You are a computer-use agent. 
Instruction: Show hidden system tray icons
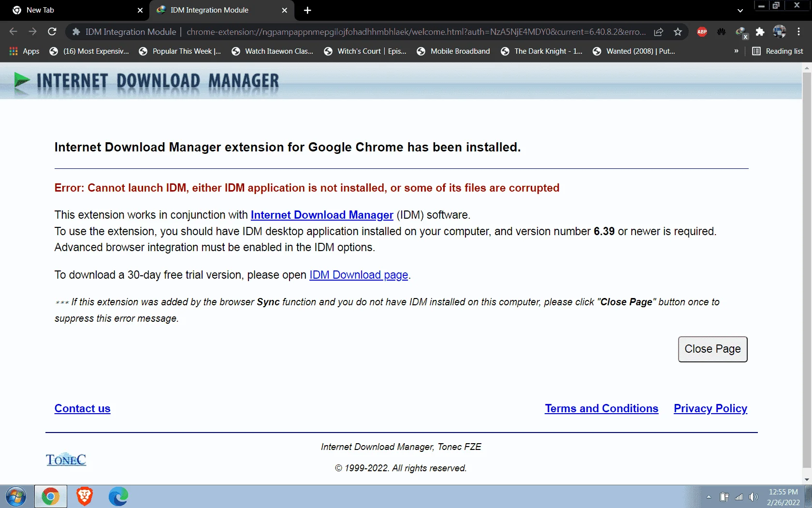(709, 497)
